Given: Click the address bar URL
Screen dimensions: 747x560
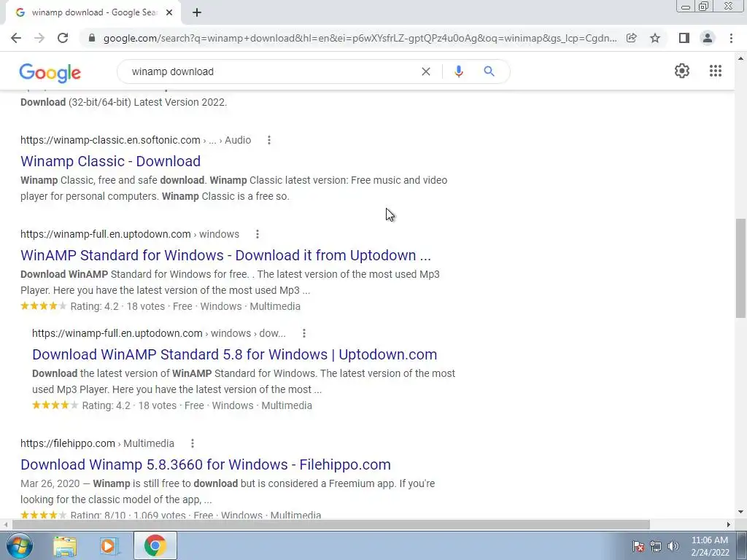Looking at the screenshot, I should point(360,38).
